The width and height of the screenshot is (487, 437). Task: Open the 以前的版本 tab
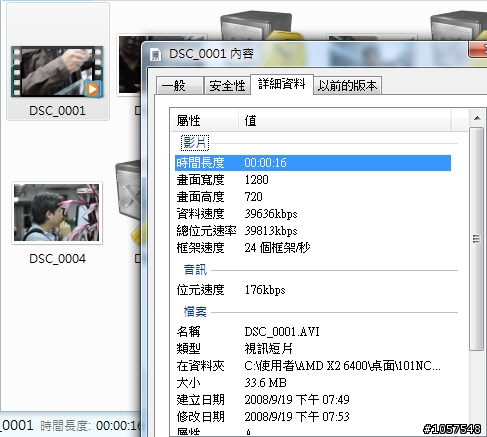pyautogui.click(x=347, y=86)
